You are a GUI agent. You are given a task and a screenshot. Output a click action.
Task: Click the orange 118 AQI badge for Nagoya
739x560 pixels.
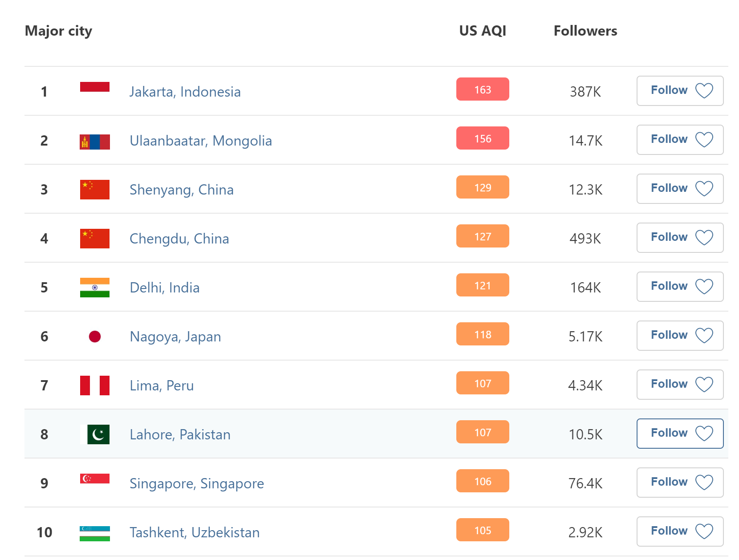click(x=483, y=334)
